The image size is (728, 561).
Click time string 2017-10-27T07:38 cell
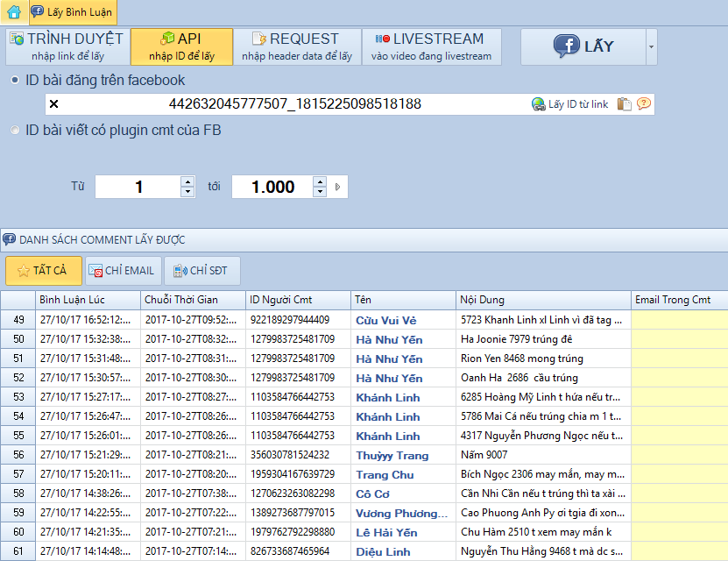[191, 494]
